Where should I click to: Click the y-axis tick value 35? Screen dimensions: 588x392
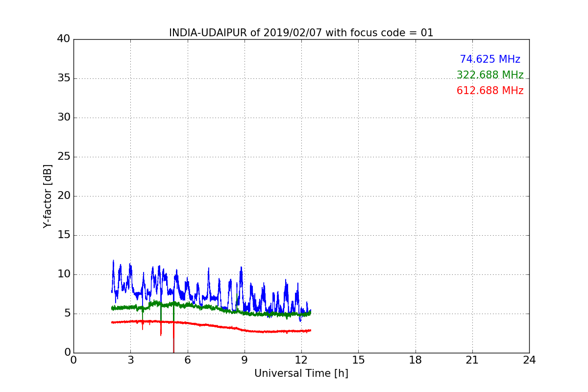click(x=64, y=78)
